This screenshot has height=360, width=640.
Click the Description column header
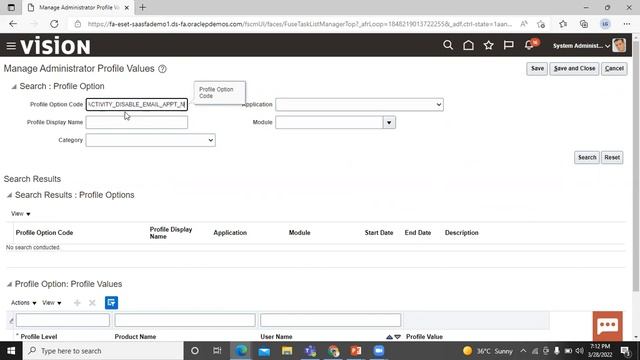(x=462, y=233)
